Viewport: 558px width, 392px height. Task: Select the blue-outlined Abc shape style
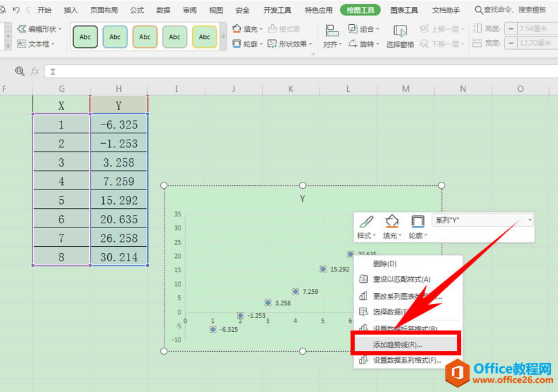115,37
